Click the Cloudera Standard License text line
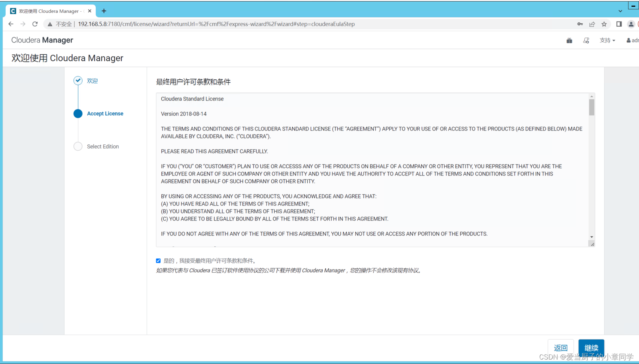639x364 pixels. coord(192,99)
